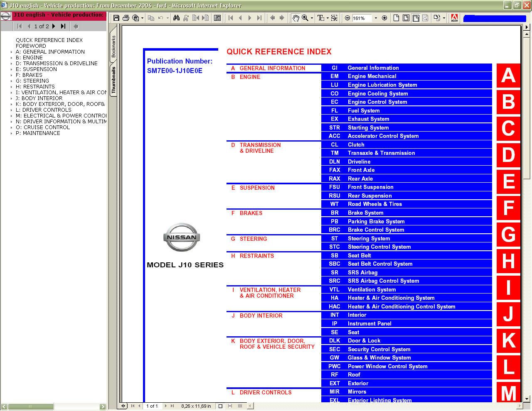The image size is (532, 411).
Task: Click the bottom page number field 1 of 1
Action: (x=152, y=406)
